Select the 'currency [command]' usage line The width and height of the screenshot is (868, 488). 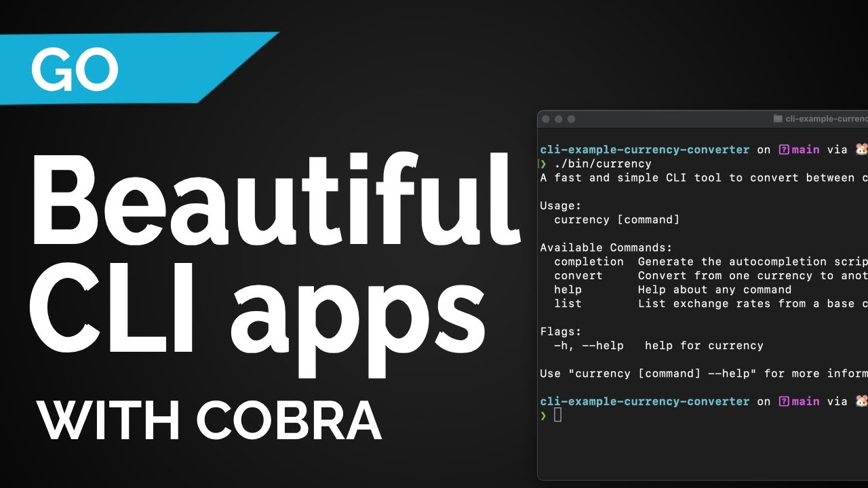(616, 220)
